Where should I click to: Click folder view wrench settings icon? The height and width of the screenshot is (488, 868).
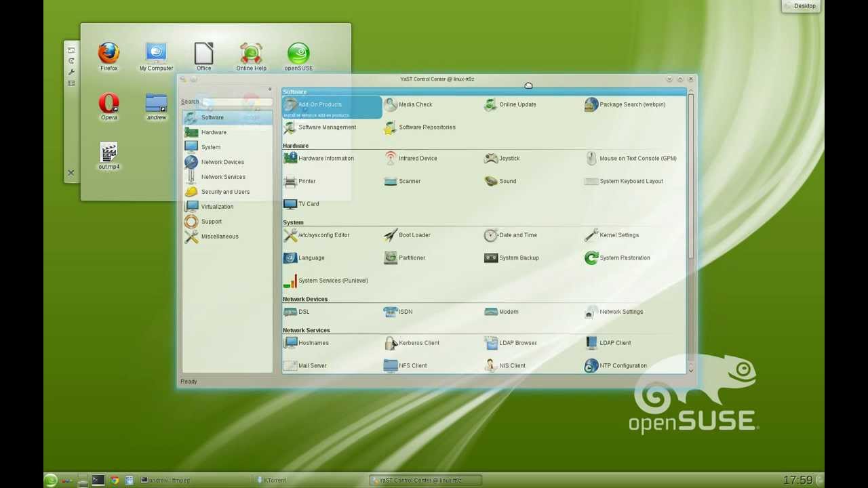(71, 72)
